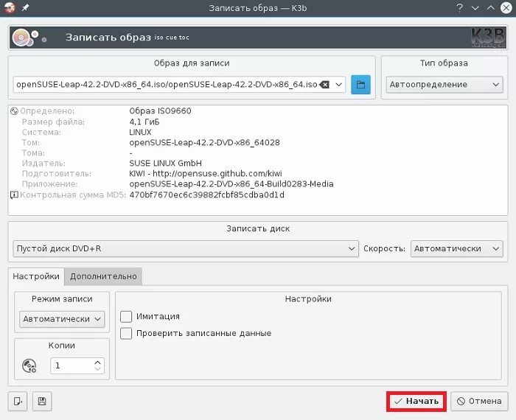Enable the Имитация checkbox
516x420 pixels.
click(x=126, y=316)
